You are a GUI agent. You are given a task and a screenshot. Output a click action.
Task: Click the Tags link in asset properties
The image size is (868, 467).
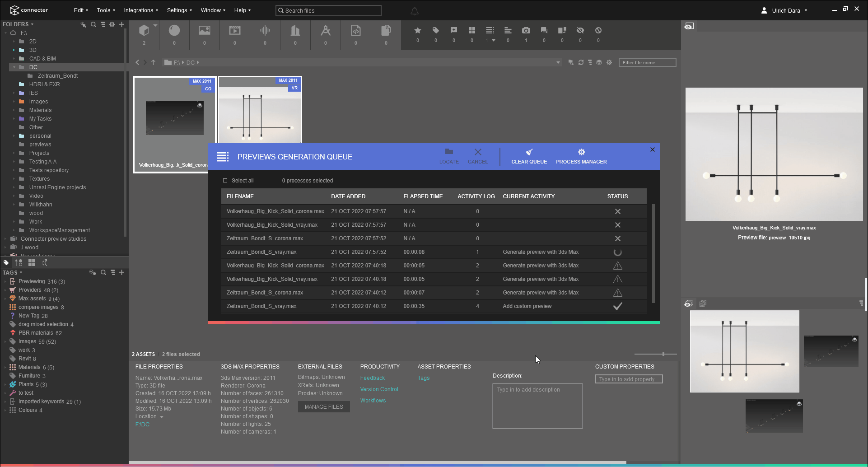[x=424, y=378]
